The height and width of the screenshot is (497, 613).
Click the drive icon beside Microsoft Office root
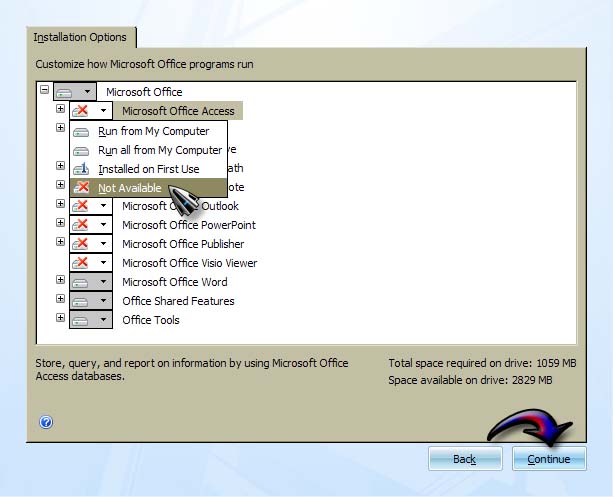(x=65, y=92)
